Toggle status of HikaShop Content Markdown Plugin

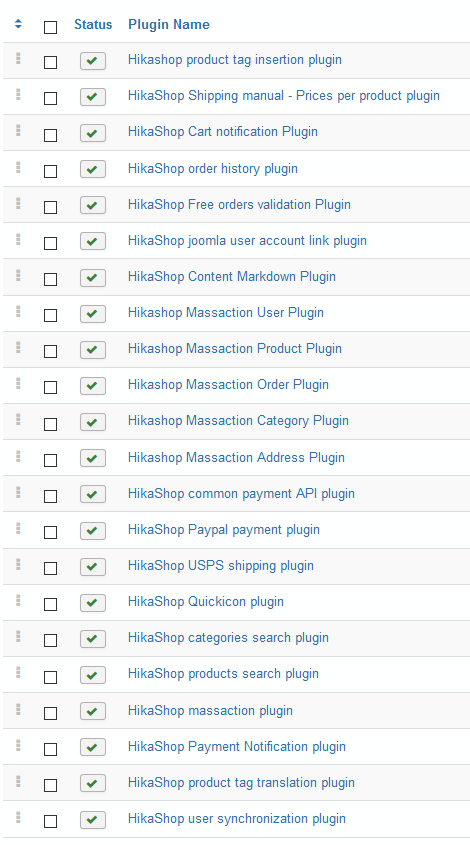[93, 278]
